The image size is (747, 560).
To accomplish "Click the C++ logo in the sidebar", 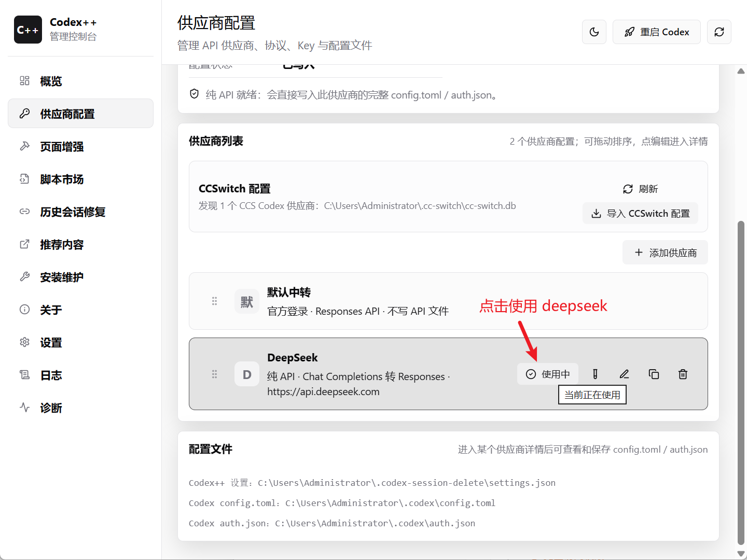I will (28, 30).
